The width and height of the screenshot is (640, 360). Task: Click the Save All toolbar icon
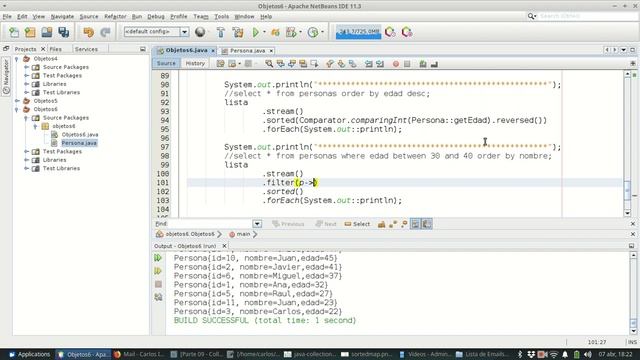coord(64,32)
